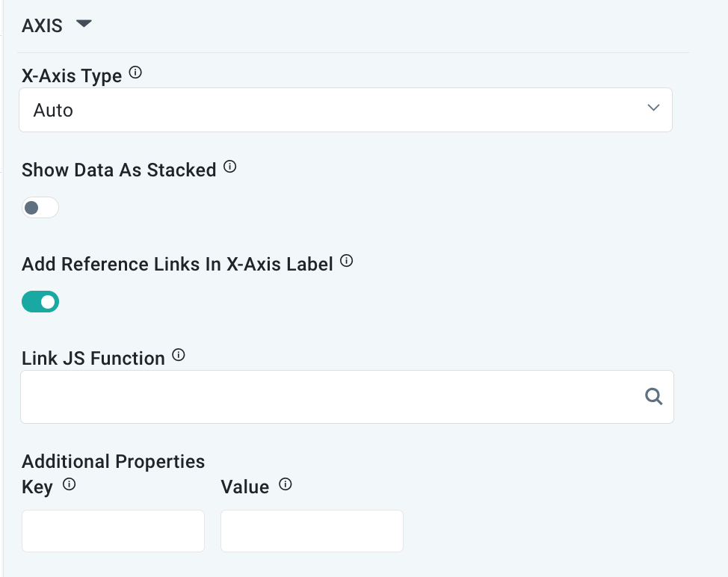The width and height of the screenshot is (728, 577).
Task: Click info icon next to Value label
Action: (x=285, y=484)
